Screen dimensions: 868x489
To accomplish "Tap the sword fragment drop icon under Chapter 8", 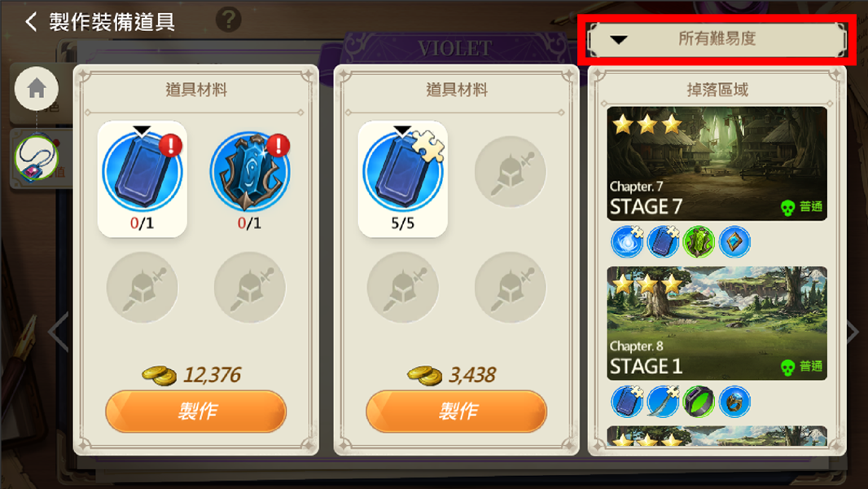I will (663, 402).
